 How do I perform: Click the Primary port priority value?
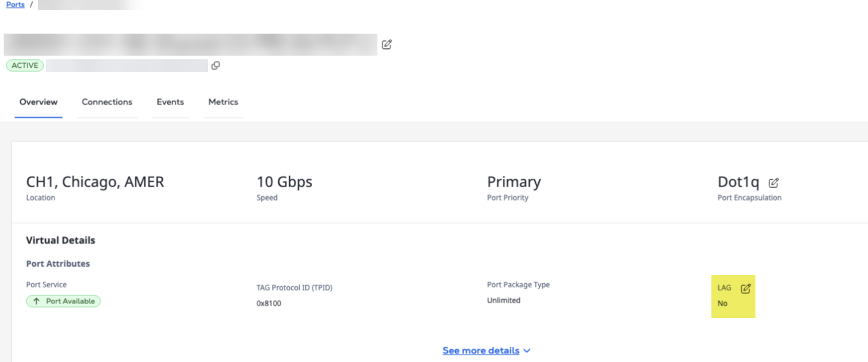coord(514,182)
